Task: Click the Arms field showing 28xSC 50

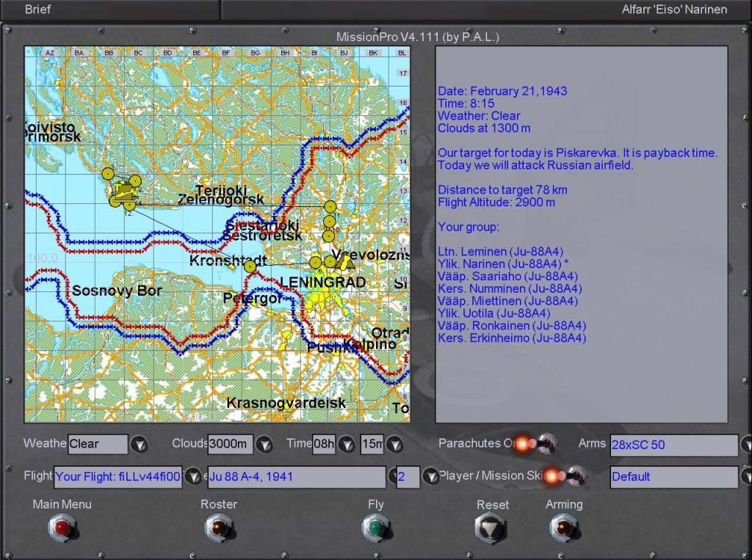Action: (x=673, y=445)
